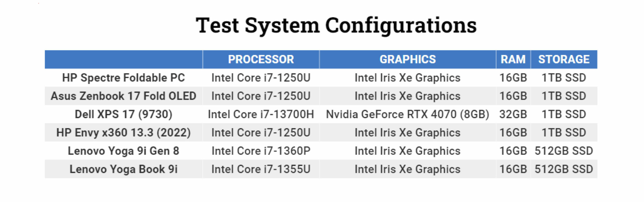Screen dimensions: 644x202
Task: Click the STORAGE column header
Action: [x=564, y=59]
